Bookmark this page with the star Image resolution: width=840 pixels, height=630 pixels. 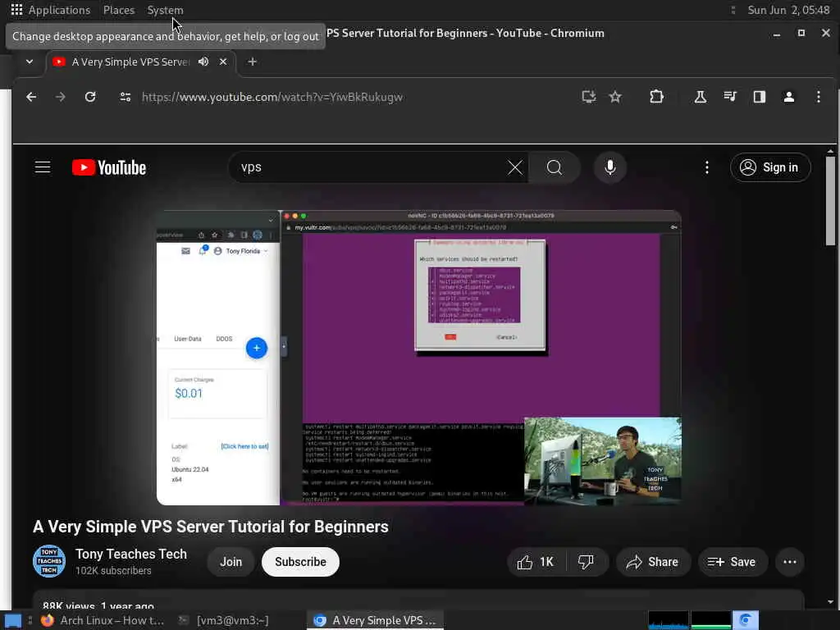pos(615,97)
